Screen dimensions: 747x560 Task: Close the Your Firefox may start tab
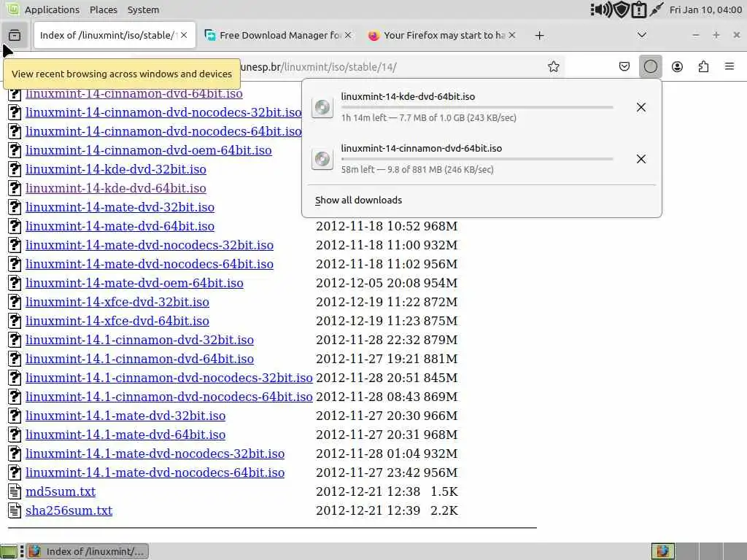pos(512,35)
